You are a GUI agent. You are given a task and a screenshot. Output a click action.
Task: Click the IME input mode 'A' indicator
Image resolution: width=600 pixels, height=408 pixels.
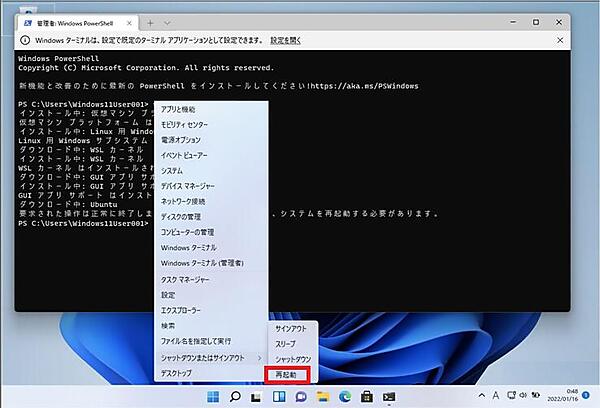[x=496, y=395]
